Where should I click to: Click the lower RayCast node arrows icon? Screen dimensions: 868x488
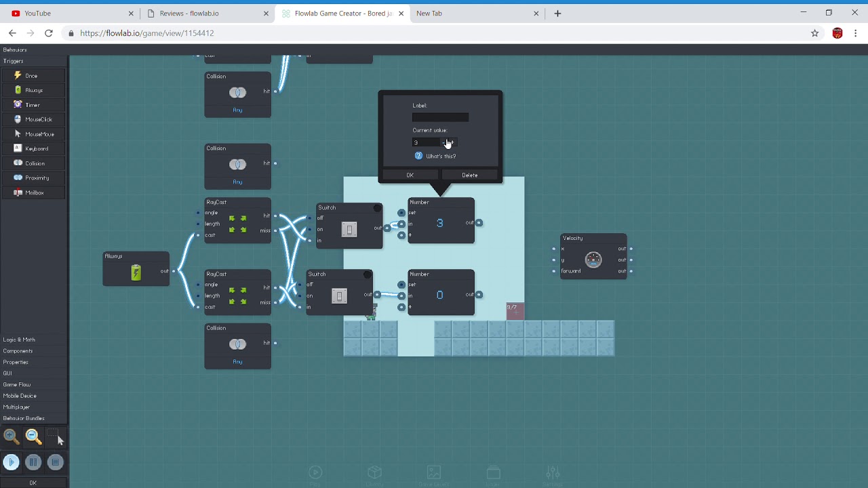(237, 296)
